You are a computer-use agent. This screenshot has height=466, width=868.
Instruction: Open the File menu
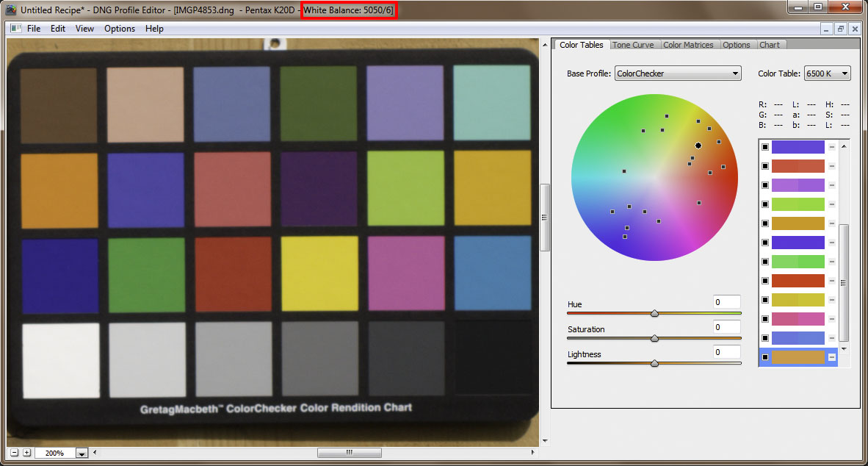34,29
